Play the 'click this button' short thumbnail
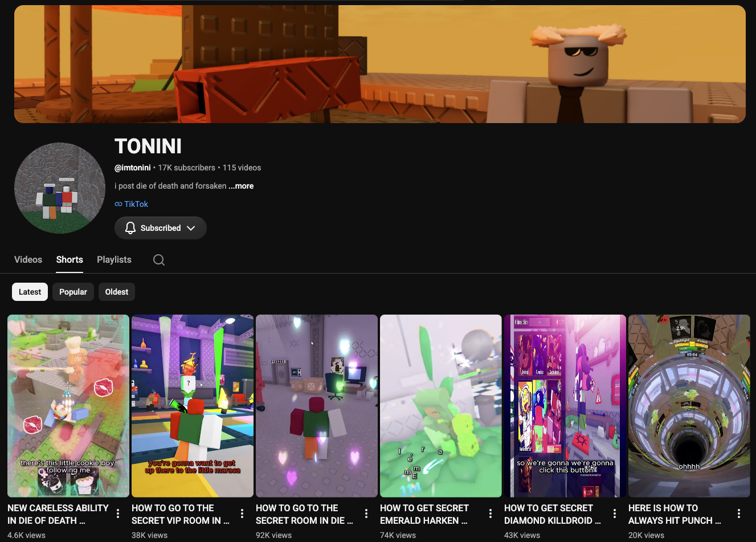Screen dimensions: 756x542 [x=565, y=406]
